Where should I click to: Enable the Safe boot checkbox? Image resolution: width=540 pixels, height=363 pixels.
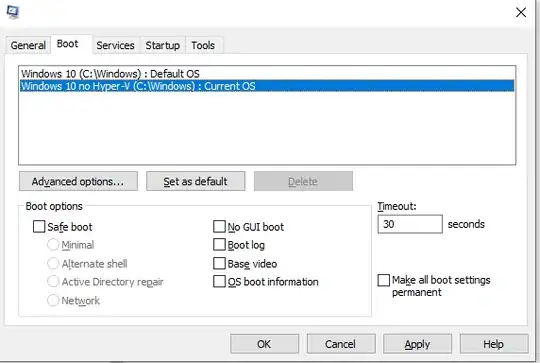[39, 227]
